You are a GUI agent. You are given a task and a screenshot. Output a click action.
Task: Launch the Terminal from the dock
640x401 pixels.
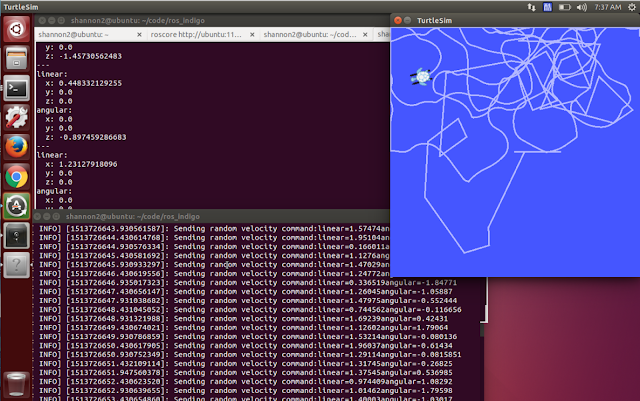16,88
